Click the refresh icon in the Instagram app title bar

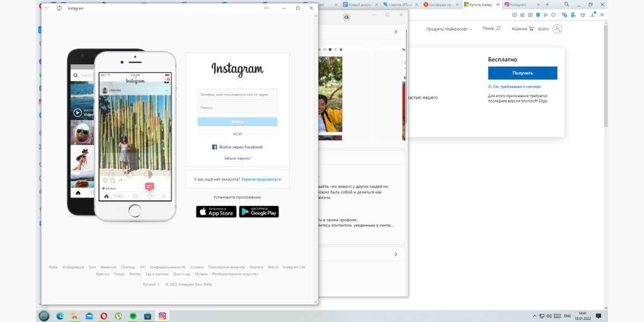pyautogui.click(x=59, y=8)
